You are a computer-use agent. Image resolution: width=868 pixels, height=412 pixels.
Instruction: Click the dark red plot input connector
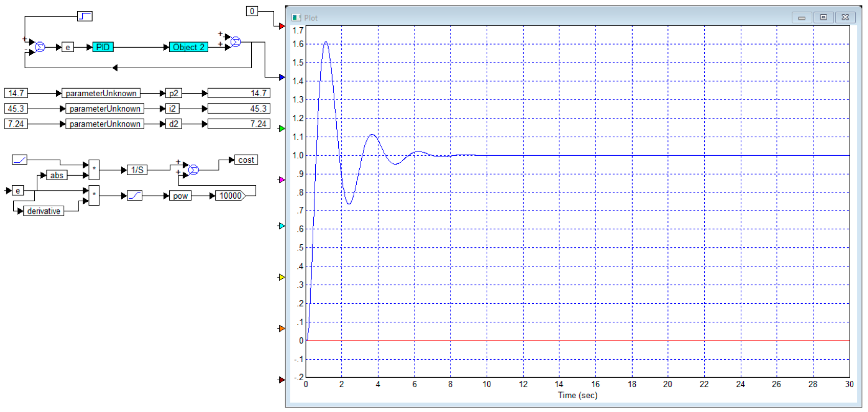coord(282,380)
